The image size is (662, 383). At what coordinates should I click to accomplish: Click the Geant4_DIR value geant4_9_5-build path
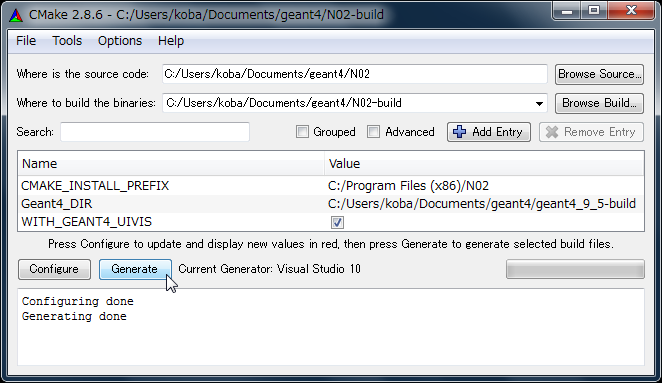(482, 204)
